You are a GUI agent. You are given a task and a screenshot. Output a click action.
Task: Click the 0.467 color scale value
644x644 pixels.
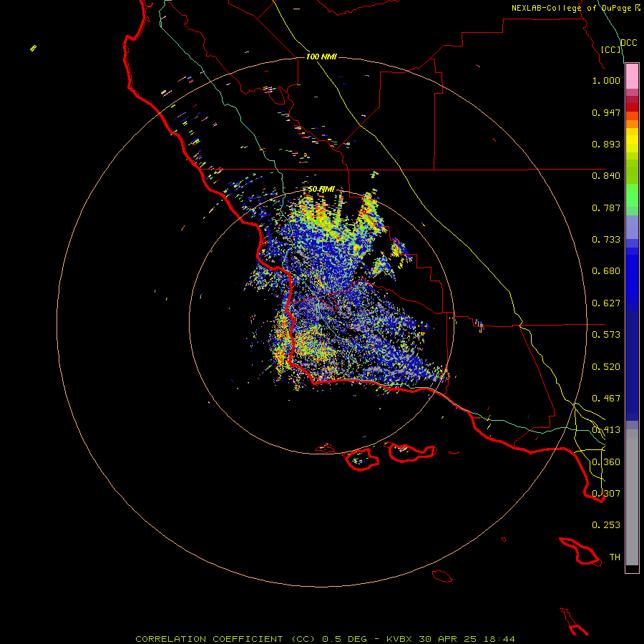(606, 399)
